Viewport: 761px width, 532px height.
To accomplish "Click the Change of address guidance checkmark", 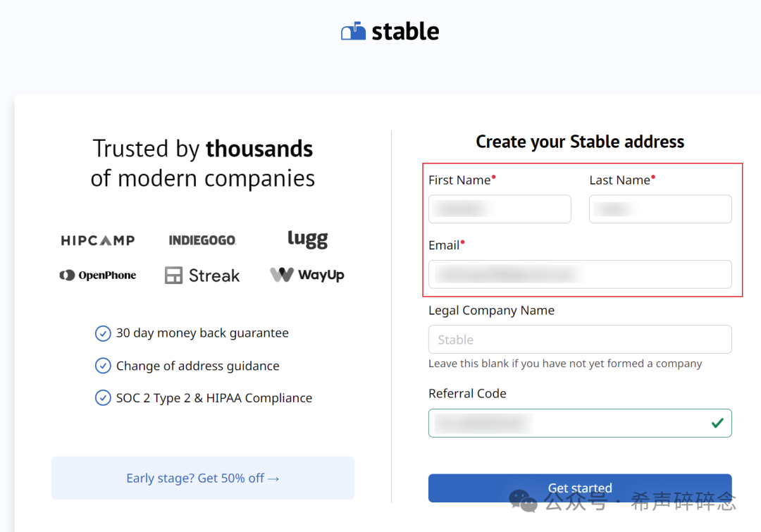I will pos(103,366).
